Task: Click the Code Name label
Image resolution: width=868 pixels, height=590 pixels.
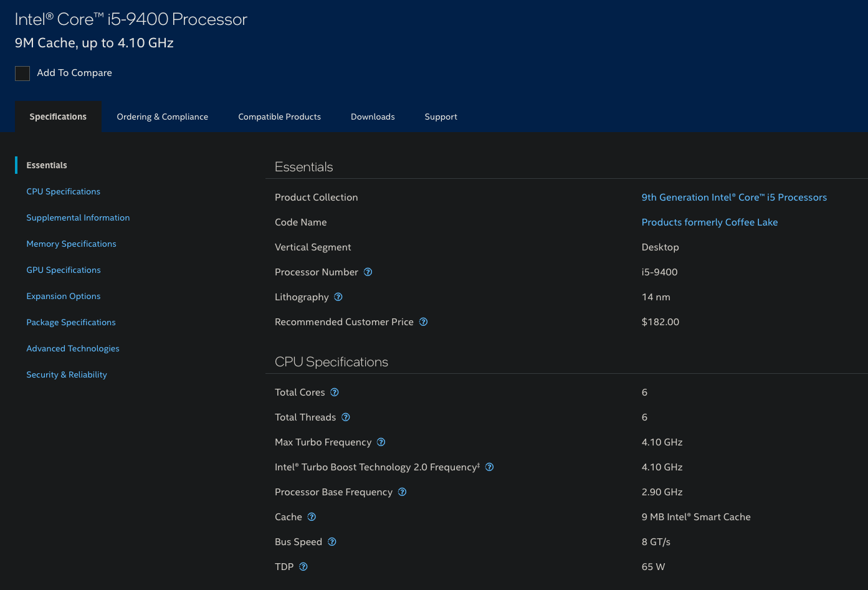Action: pos(301,222)
